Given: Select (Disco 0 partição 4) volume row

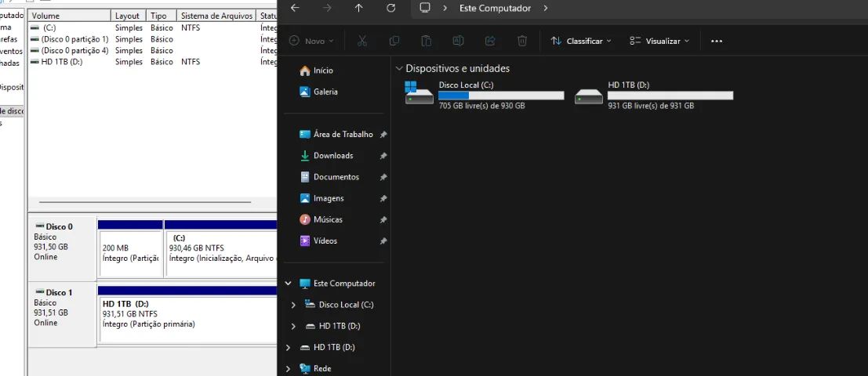Looking at the screenshot, I should [152, 50].
